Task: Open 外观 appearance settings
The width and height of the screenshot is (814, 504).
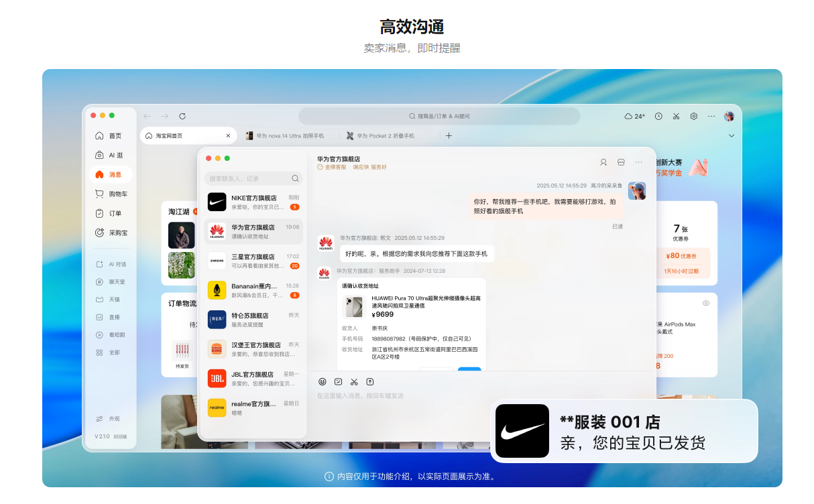Action: point(108,418)
